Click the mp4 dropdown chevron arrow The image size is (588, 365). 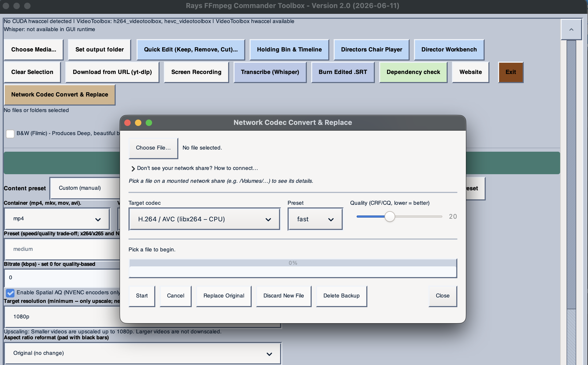point(98,220)
